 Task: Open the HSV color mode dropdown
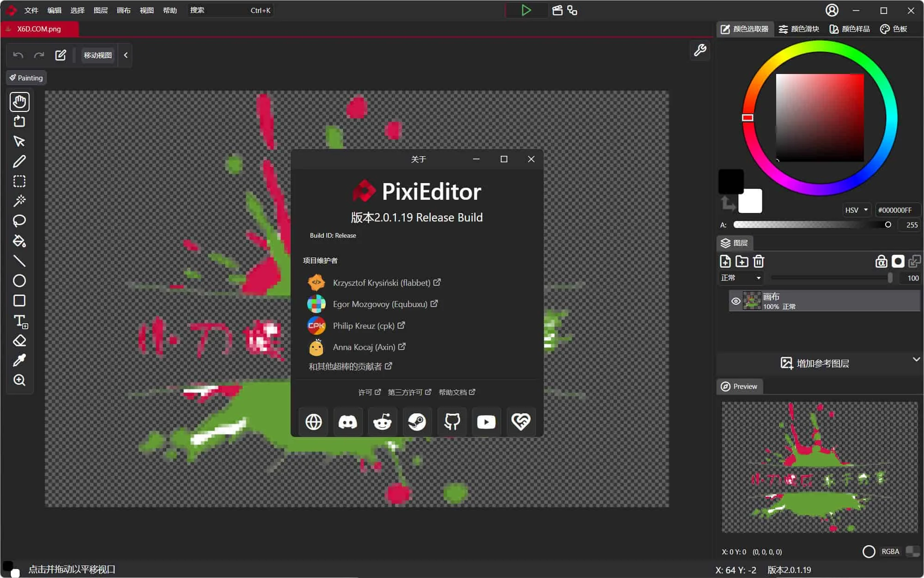[x=856, y=210]
